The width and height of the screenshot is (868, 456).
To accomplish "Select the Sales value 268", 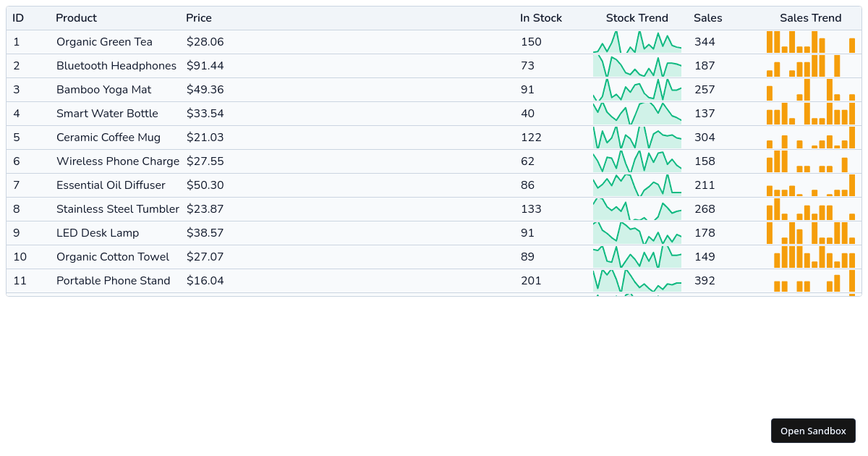I will [x=705, y=209].
